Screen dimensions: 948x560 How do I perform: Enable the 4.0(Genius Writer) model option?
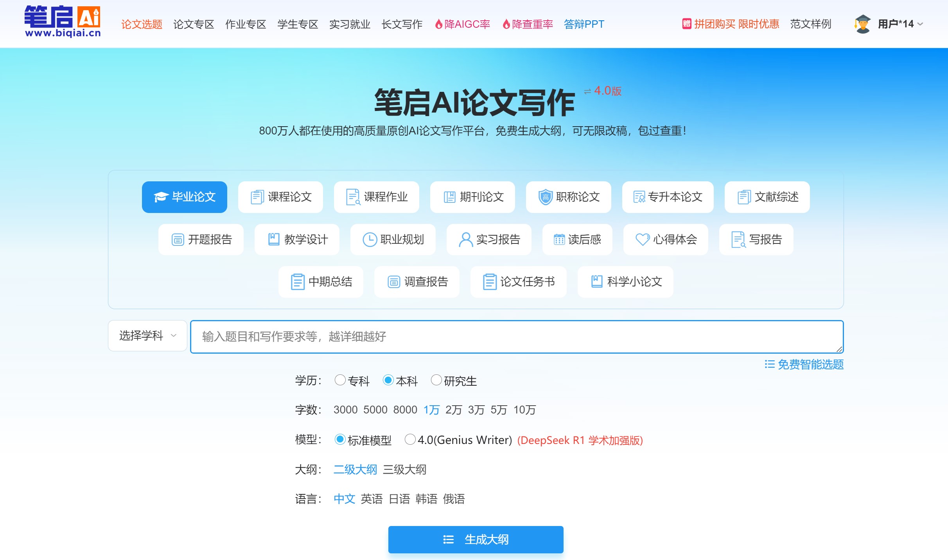pyautogui.click(x=410, y=440)
